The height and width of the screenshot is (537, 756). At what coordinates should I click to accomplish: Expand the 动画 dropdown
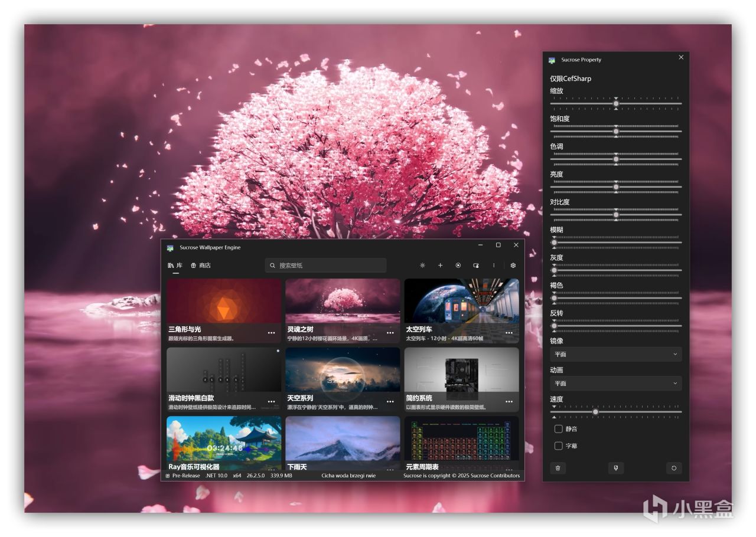616,384
